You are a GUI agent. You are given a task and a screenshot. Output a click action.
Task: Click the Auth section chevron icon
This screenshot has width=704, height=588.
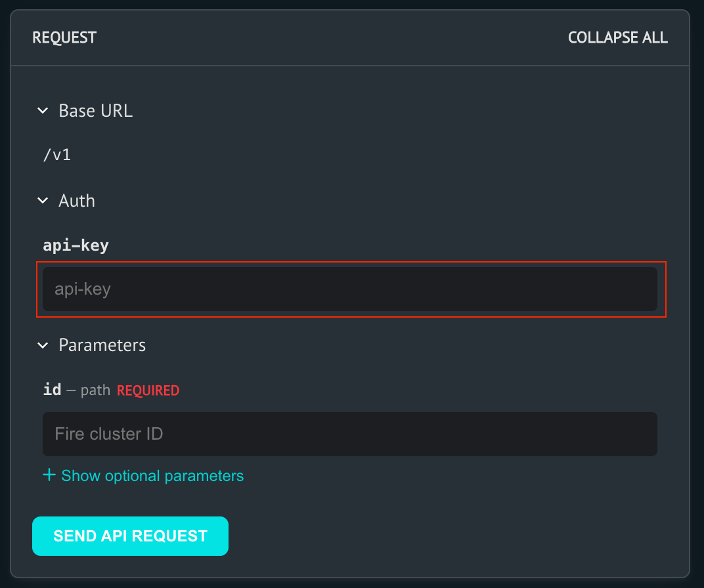pyautogui.click(x=42, y=200)
